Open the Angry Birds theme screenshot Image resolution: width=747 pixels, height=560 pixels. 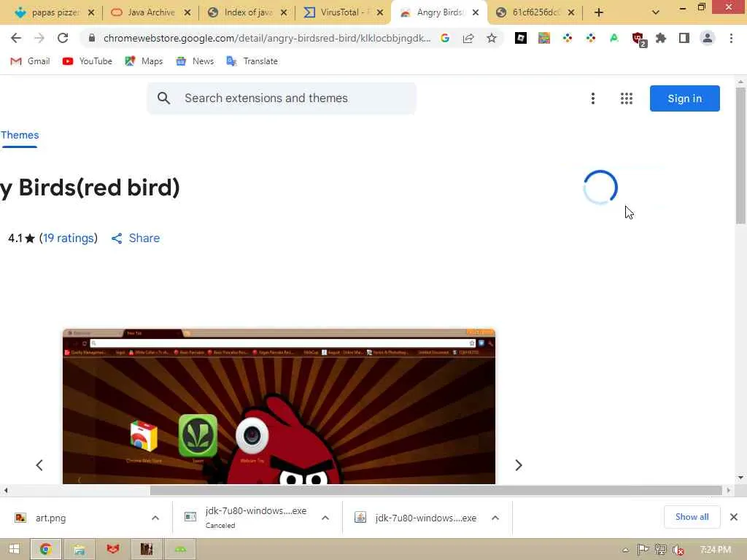click(279, 406)
